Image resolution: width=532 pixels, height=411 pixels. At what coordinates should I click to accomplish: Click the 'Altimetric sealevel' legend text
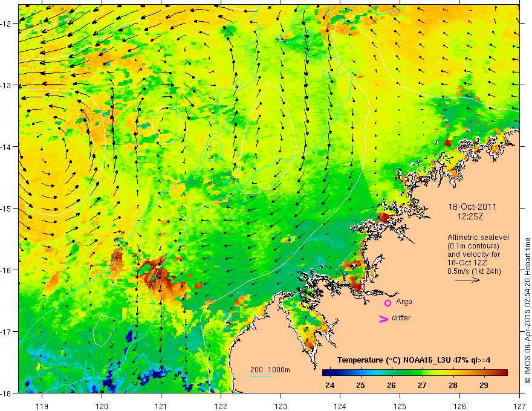478,238
